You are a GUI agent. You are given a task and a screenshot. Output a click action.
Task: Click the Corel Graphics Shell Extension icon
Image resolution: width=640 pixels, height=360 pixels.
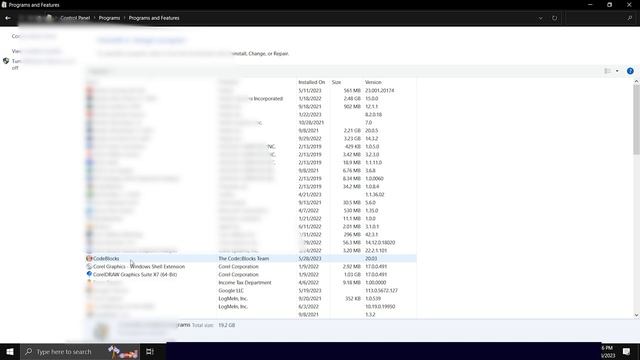[89, 267]
